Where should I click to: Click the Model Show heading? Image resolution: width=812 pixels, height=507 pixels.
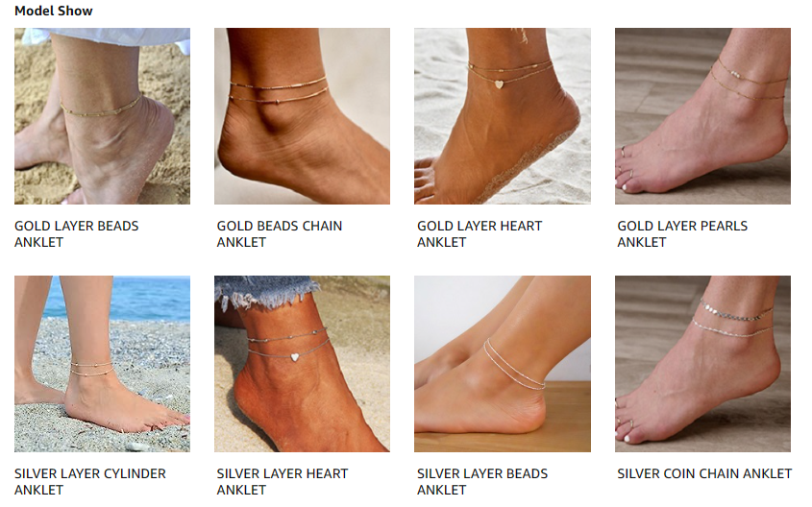54,11
